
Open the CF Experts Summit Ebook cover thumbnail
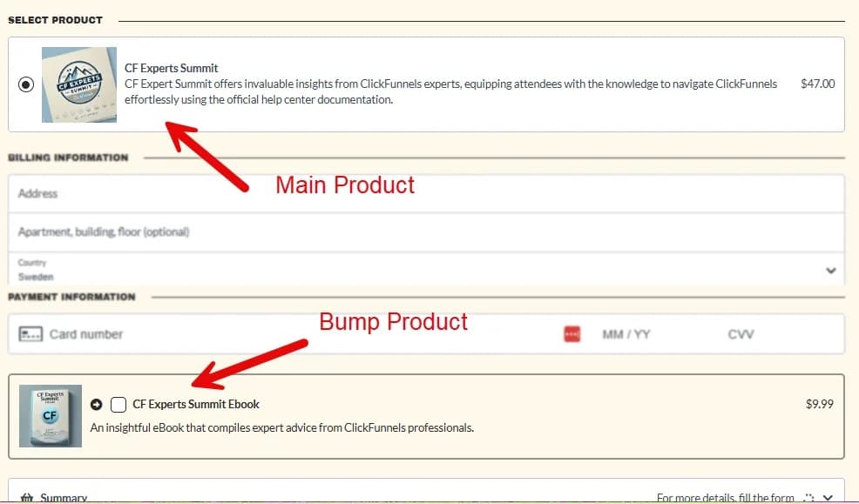(x=51, y=416)
